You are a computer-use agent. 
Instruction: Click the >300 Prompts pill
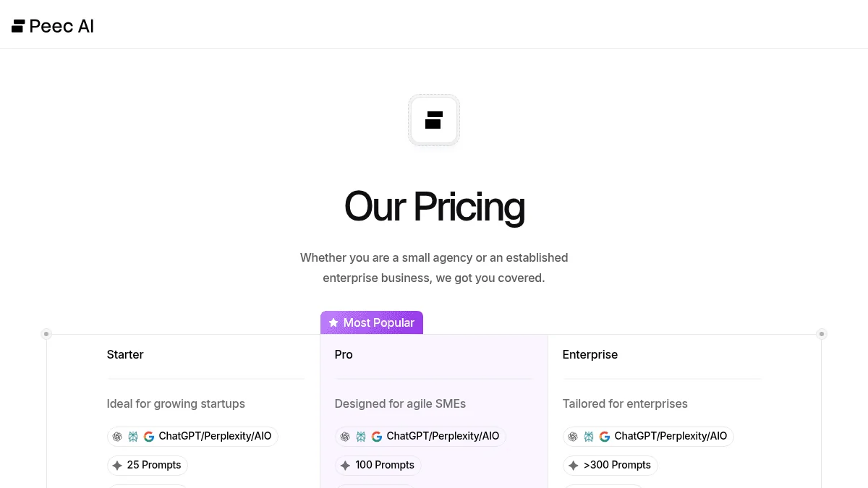point(611,465)
